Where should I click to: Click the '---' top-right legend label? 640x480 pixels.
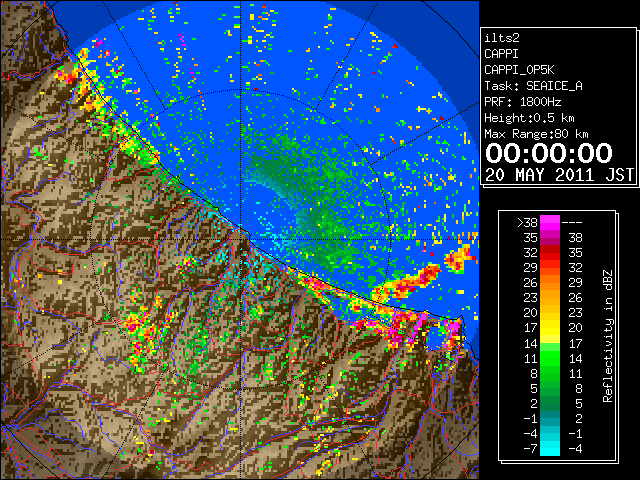(x=572, y=223)
